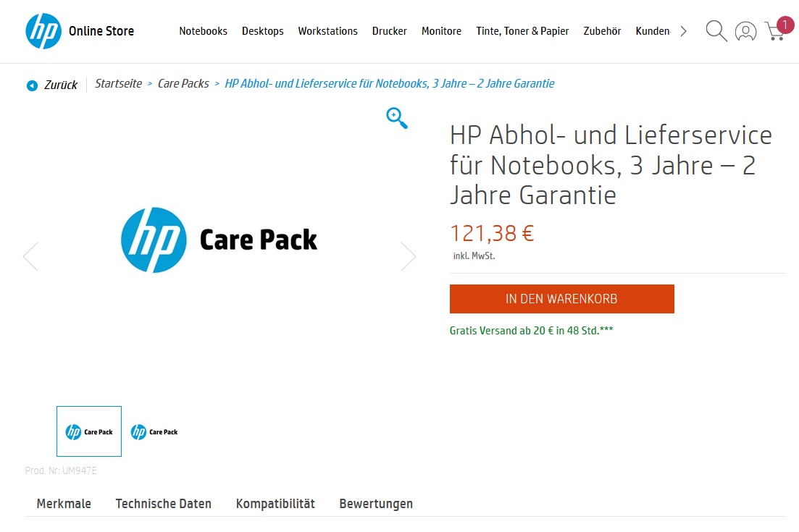Show previous product image arrow
This screenshot has width=799, height=532.
coord(30,256)
